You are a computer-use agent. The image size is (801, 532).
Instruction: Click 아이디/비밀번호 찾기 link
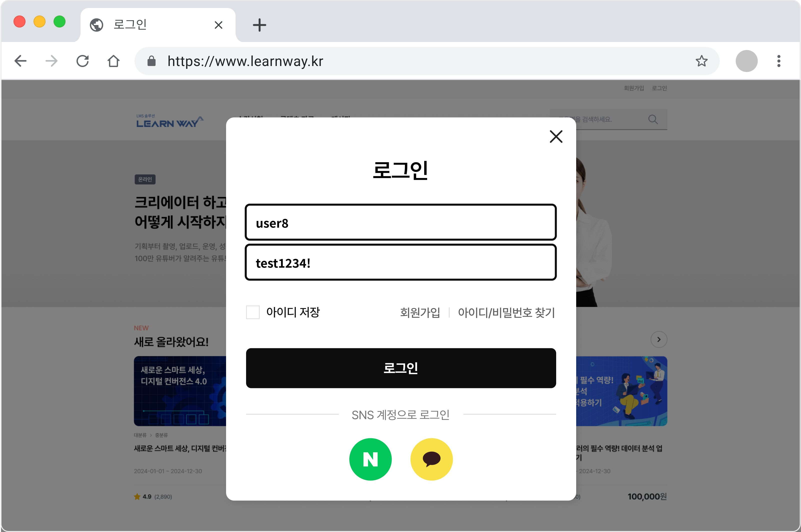506,312
